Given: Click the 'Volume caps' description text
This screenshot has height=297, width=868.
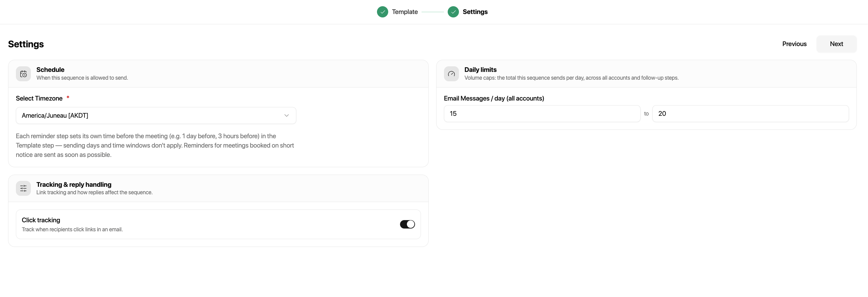Looking at the screenshot, I should coord(571,78).
